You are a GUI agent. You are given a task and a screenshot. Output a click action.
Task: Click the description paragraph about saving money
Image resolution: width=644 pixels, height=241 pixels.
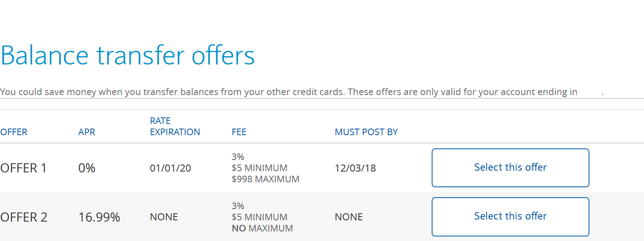point(302,92)
